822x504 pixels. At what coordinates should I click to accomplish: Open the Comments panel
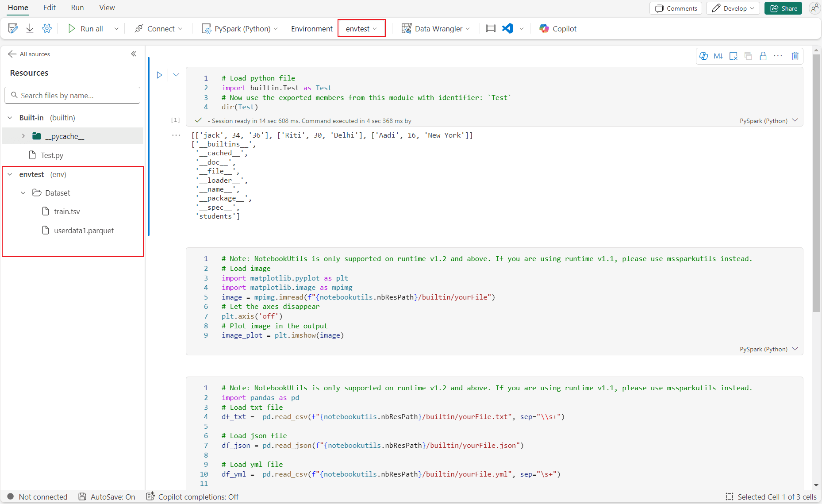pos(676,8)
